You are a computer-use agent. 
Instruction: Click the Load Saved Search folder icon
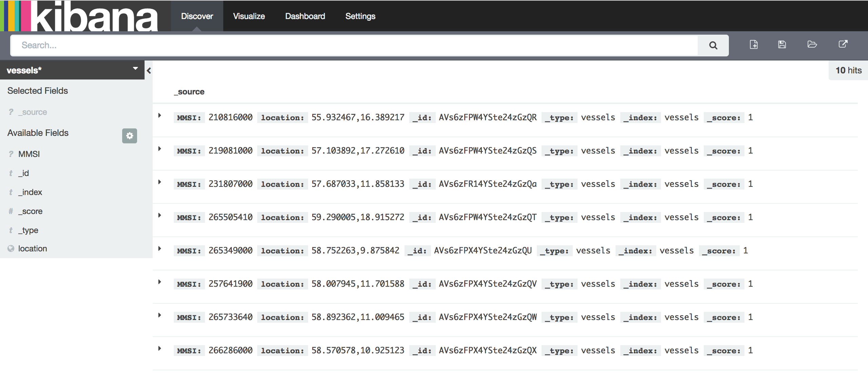click(812, 45)
